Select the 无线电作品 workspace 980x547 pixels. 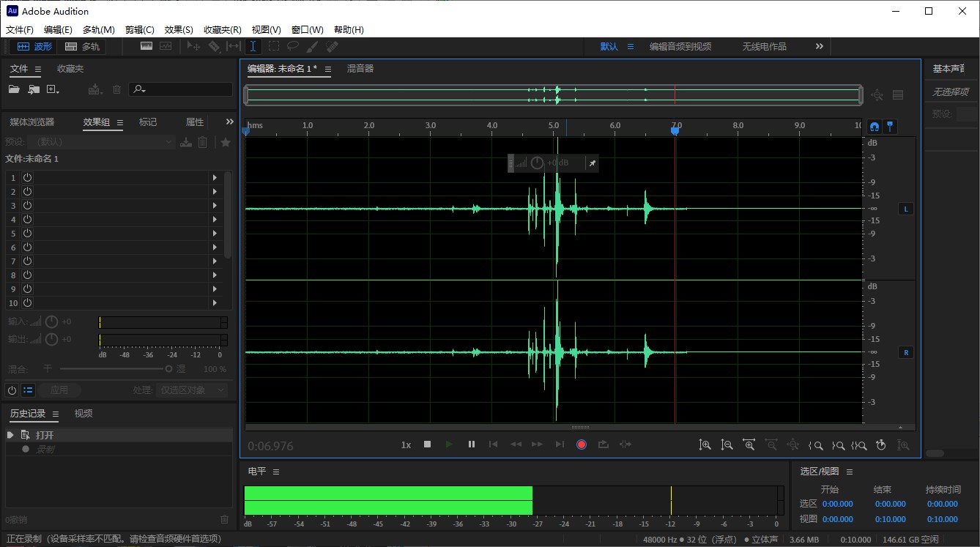(x=764, y=46)
